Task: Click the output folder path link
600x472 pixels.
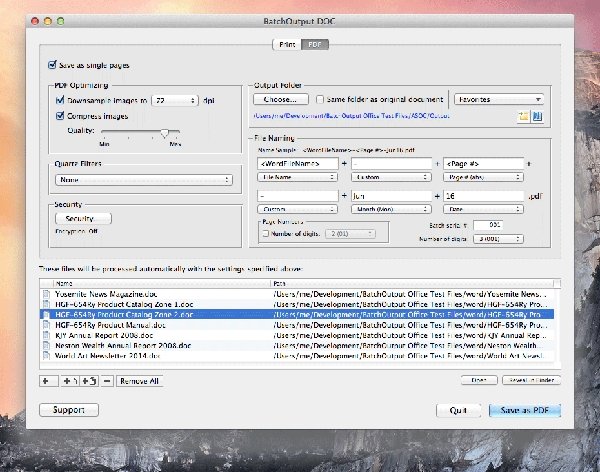Action: pos(351,116)
